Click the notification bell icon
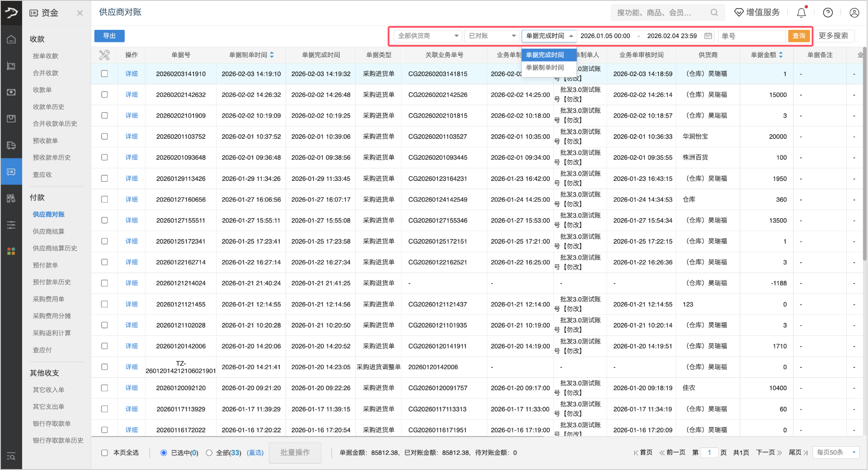 [x=801, y=13]
